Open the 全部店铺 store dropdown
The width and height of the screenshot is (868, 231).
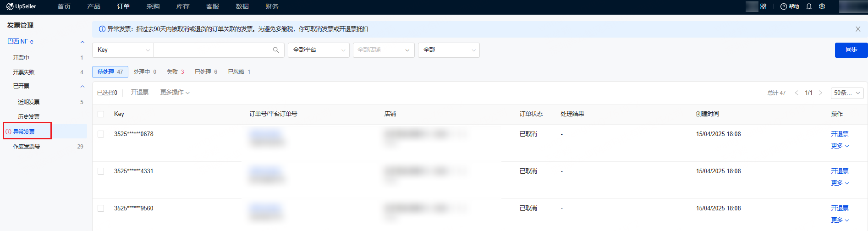coord(384,50)
